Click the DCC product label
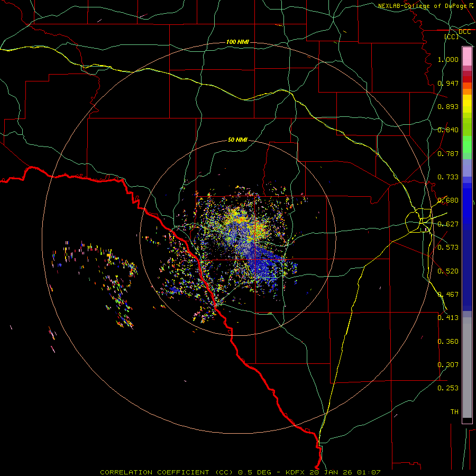The height and width of the screenshot is (476, 476). tap(464, 32)
